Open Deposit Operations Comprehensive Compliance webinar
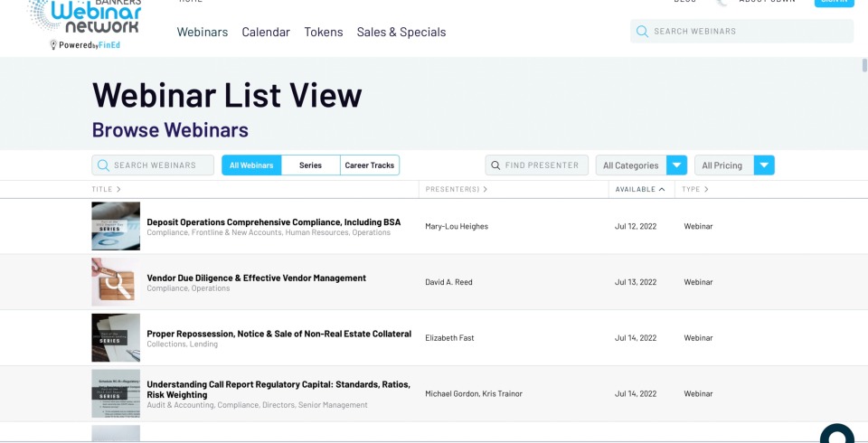868x443 pixels. [x=273, y=222]
